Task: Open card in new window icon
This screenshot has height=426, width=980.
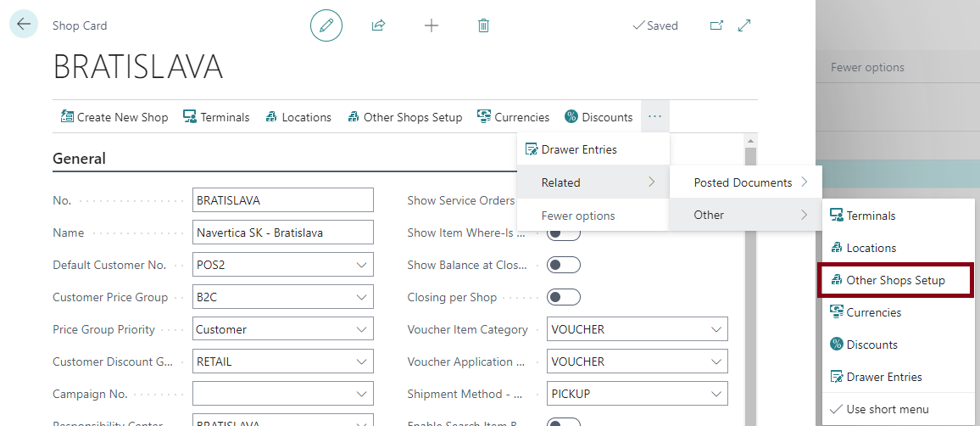Action: coord(716,25)
